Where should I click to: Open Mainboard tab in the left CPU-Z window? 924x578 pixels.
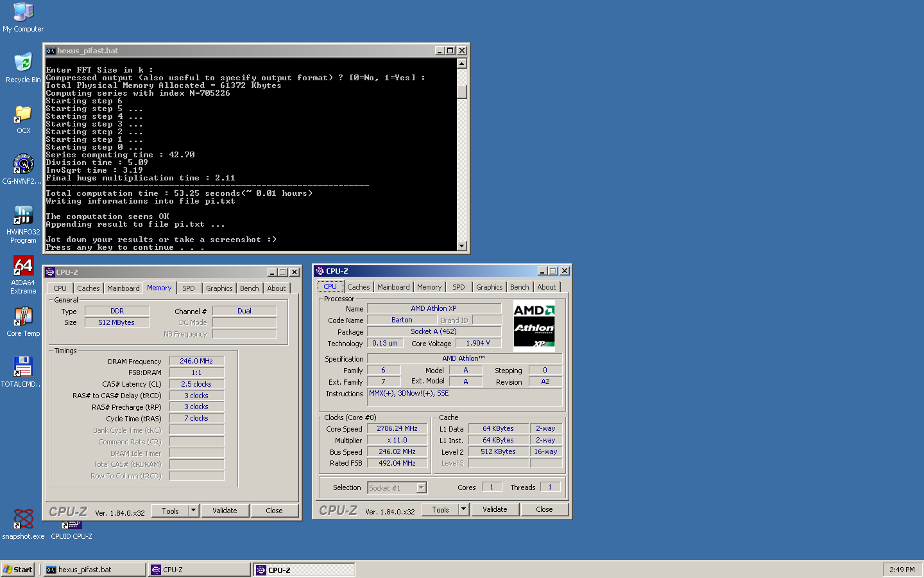(x=123, y=288)
